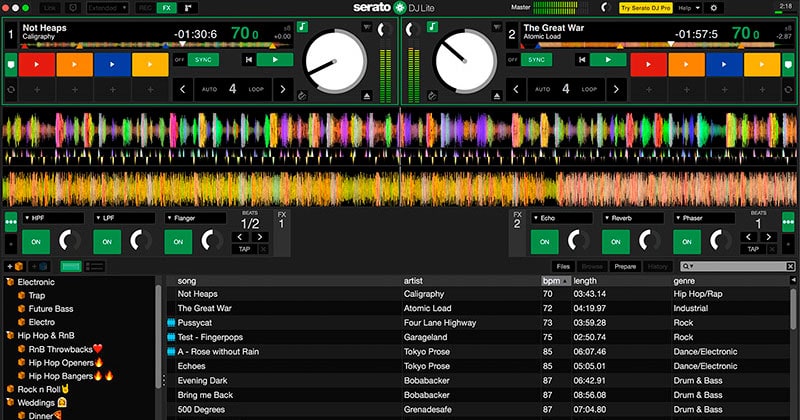Adjust the Flanger depth knob
This screenshot has height=420, width=800.
(x=211, y=240)
